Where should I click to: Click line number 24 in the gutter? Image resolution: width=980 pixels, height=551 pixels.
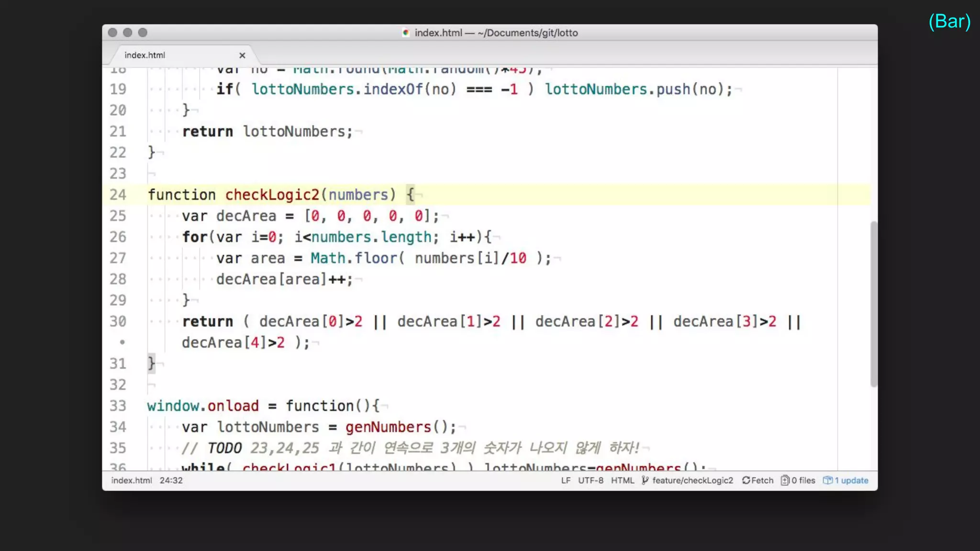118,195
